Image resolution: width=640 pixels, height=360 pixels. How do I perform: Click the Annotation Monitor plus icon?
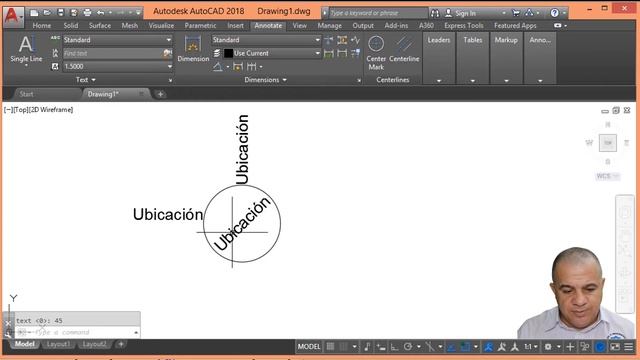[x=570, y=347]
